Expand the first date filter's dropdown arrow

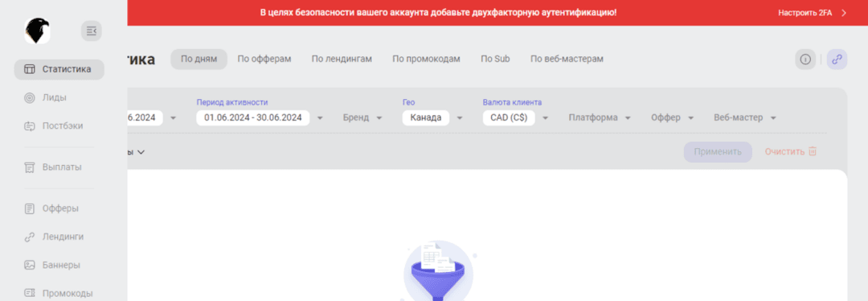coord(174,118)
